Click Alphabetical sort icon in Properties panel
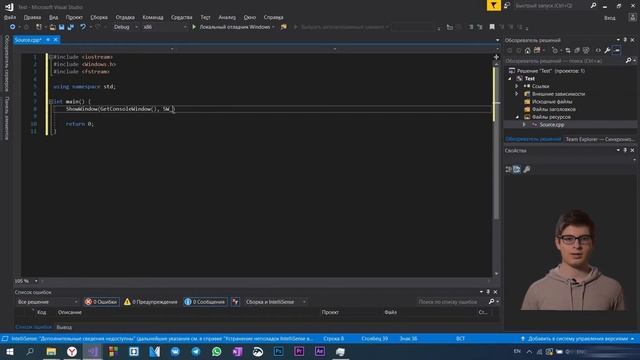The image size is (640, 360). tap(517, 169)
